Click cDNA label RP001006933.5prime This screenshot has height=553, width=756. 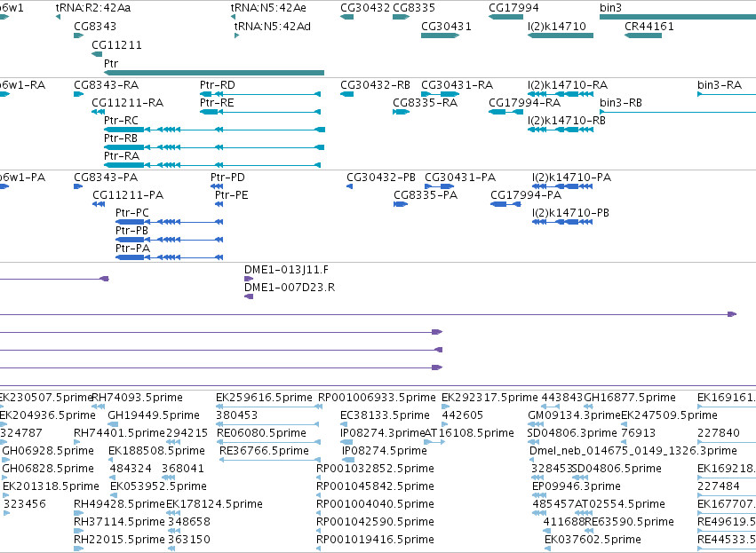[377, 398]
